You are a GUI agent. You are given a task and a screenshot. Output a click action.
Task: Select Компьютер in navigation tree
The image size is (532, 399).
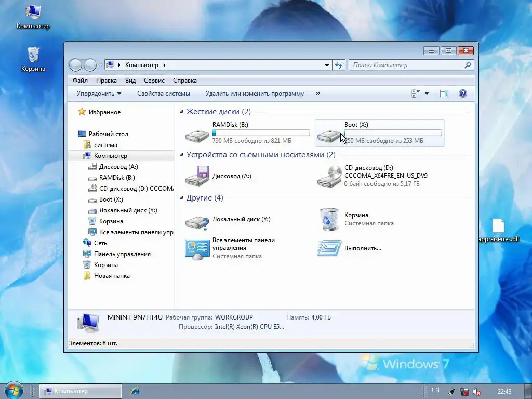tap(110, 156)
